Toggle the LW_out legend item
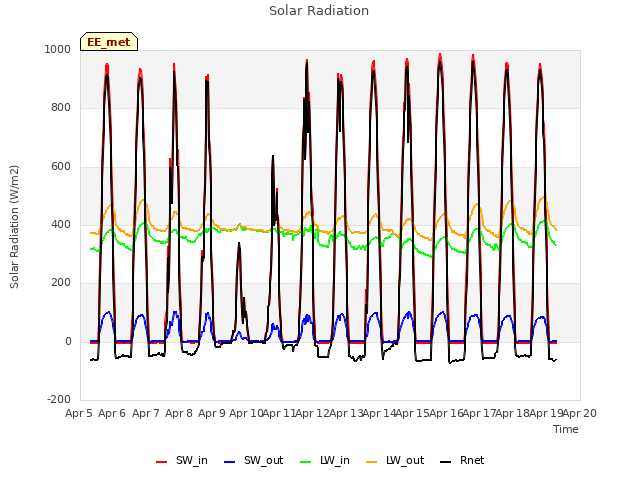 (395, 461)
